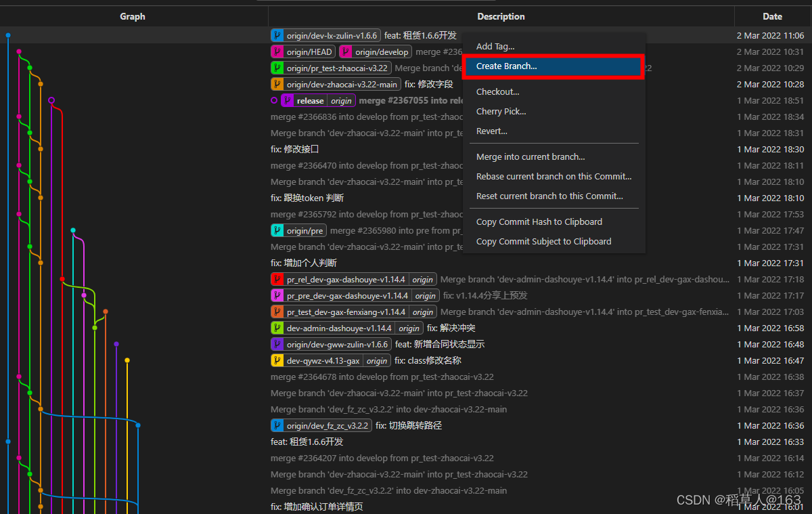Select commit 'fix: 修改接口'
The height and width of the screenshot is (514, 812).
[294, 149]
